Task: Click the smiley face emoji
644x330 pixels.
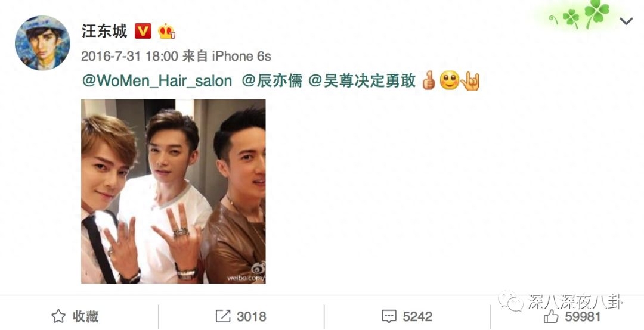Action: [x=449, y=80]
